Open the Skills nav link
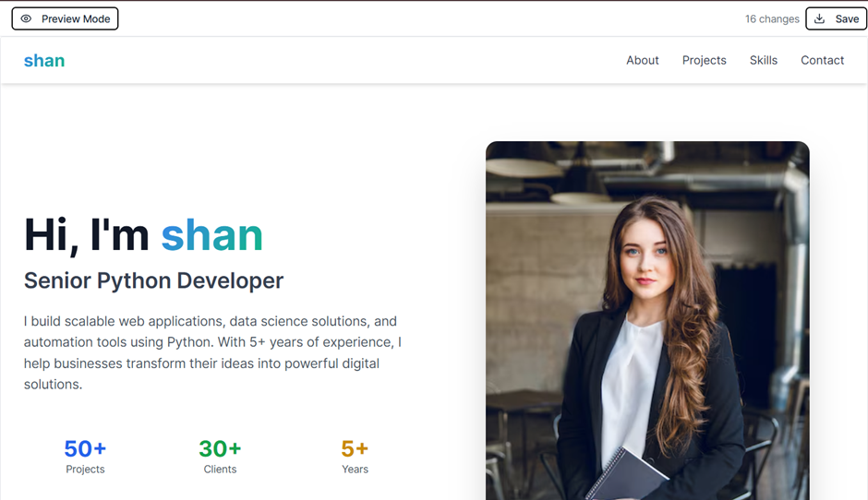The width and height of the screenshot is (868, 500). click(x=763, y=60)
